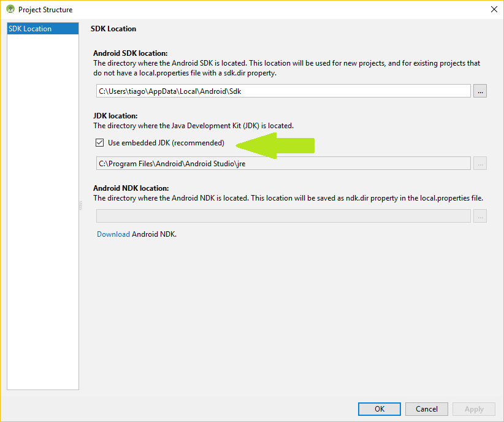Click the Android SDK location heading
This screenshot has height=422, width=504.
tap(131, 53)
